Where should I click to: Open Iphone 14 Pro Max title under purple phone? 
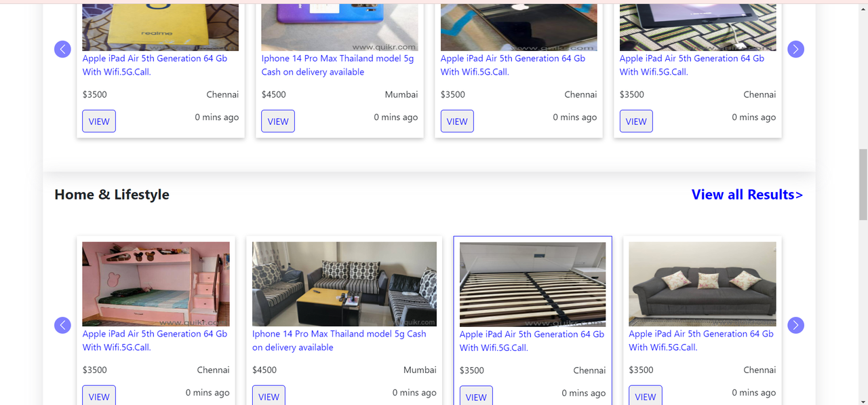pos(338,65)
